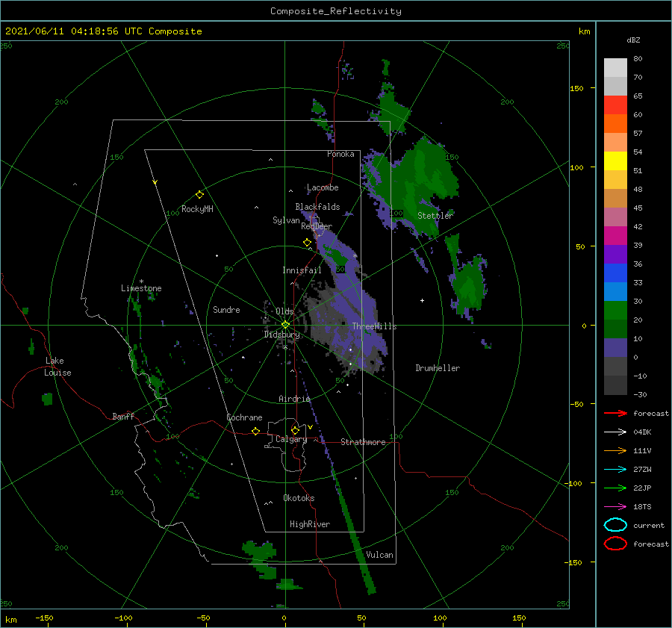The image size is (672, 628).
Task: Click the Drumheller city label
Action: 438,368
